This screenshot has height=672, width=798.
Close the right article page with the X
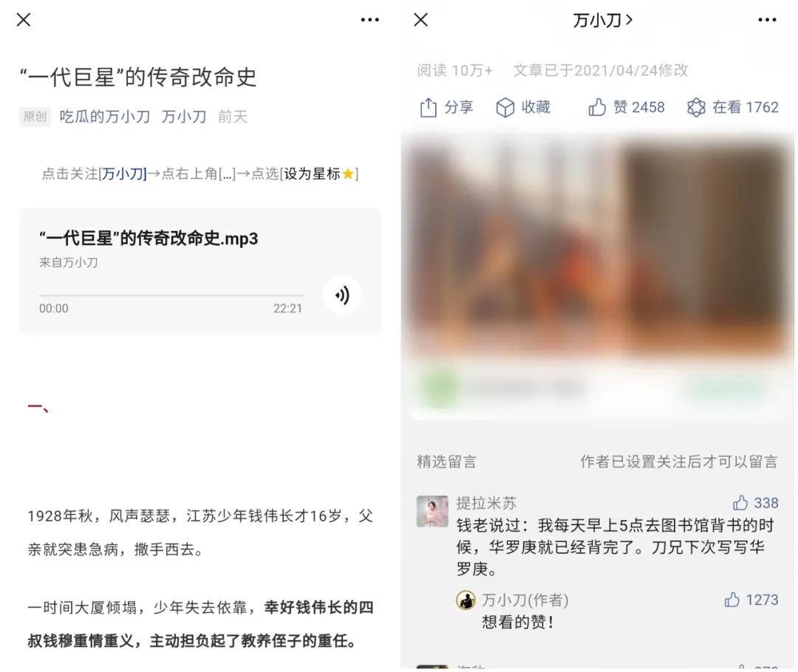[421, 20]
